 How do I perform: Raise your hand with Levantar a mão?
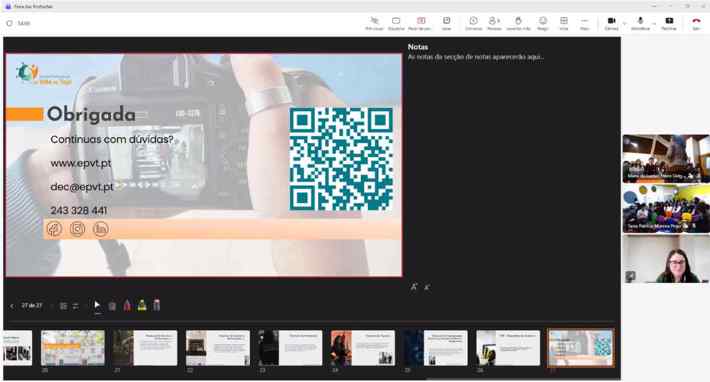click(518, 23)
